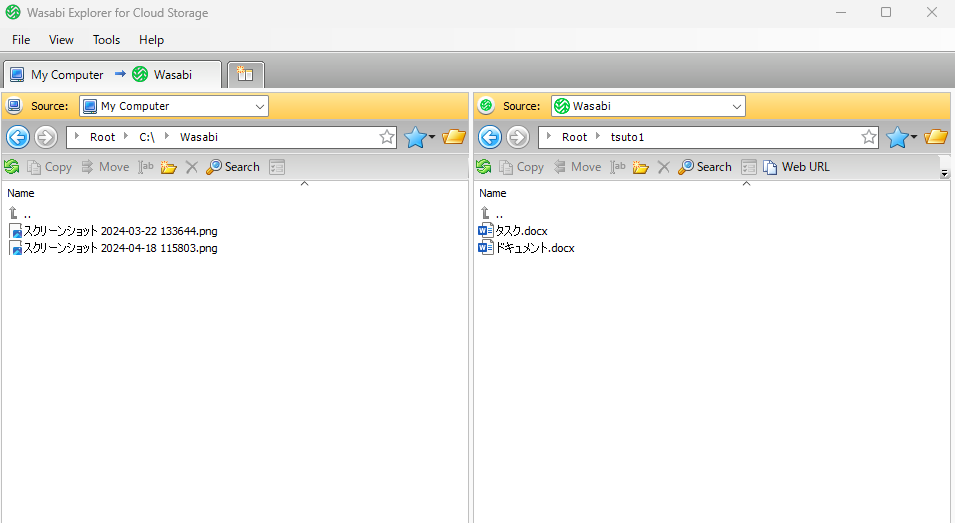
Task: Go back in right pane navigation
Action: pyautogui.click(x=490, y=137)
